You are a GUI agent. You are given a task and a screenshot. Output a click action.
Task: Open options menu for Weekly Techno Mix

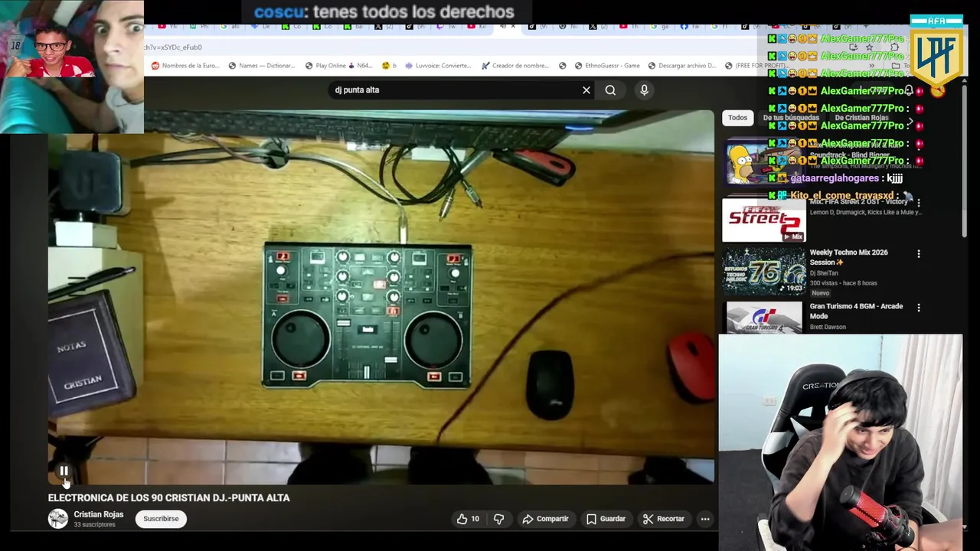pos(919,253)
